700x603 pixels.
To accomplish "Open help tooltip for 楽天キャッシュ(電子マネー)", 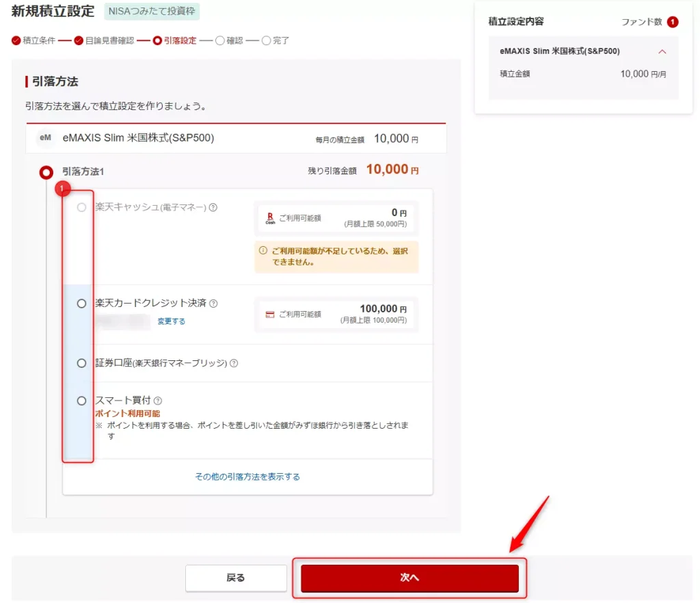I will pos(212,208).
